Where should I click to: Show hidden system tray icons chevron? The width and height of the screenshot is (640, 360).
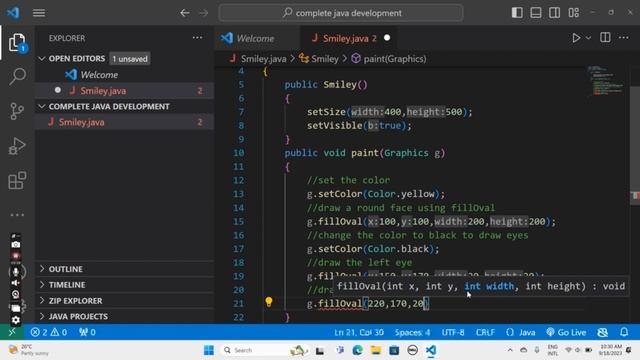(510, 350)
